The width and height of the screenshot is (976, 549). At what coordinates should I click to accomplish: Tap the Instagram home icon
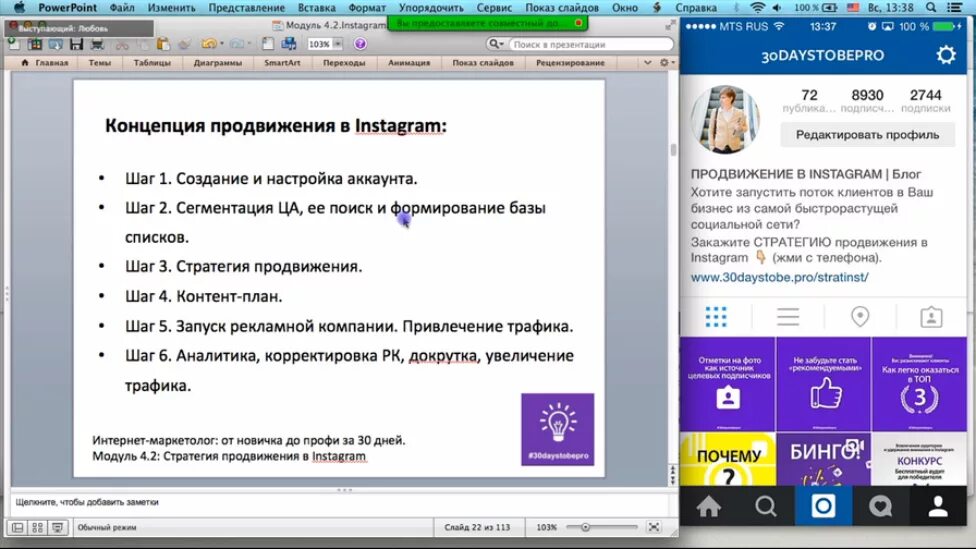708,506
